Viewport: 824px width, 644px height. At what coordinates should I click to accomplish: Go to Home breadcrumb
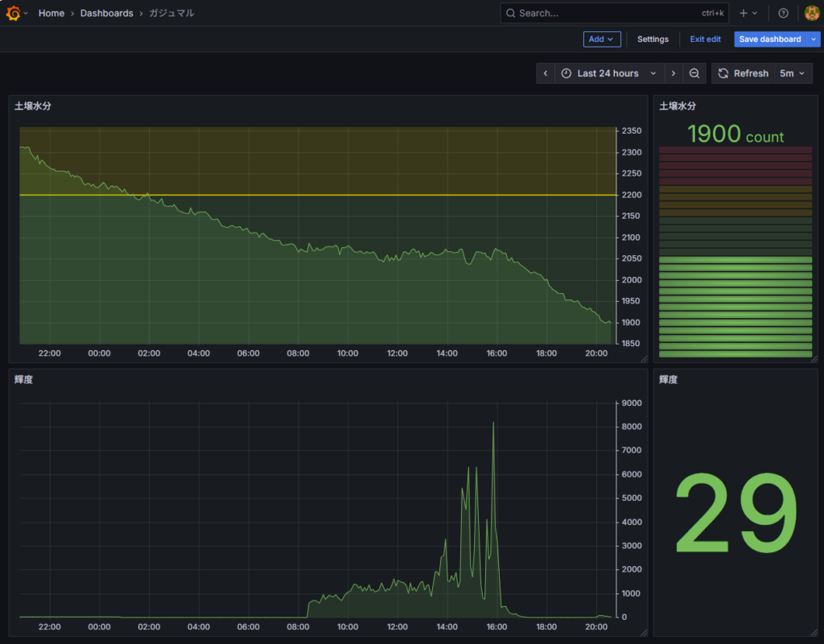tap(51, 13)
